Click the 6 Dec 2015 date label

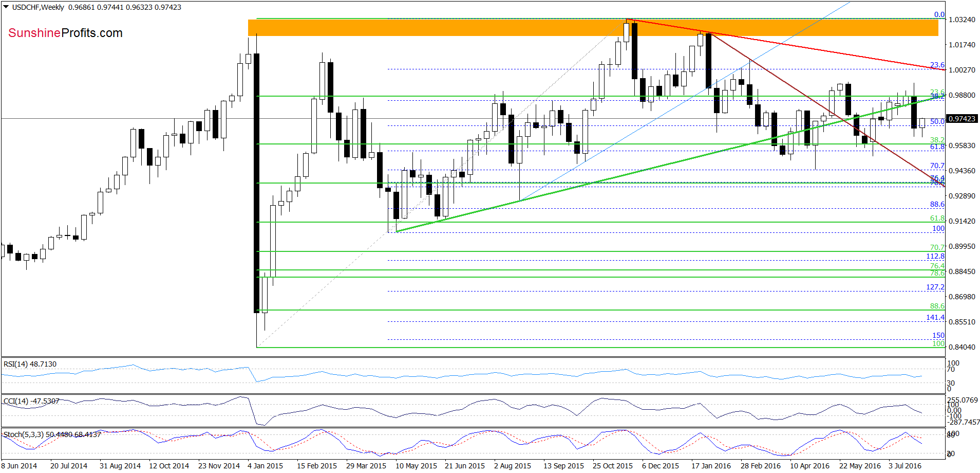pyautogui.click(x=661, y=466)
